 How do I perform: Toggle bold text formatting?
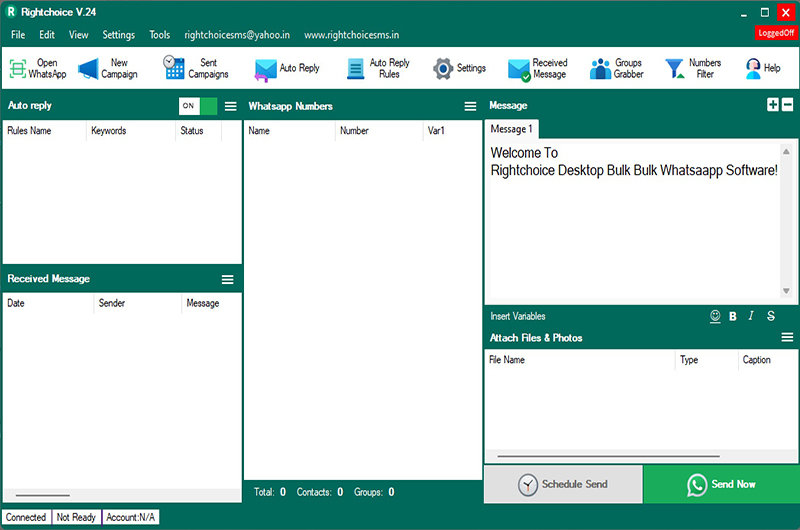point(733,316)
